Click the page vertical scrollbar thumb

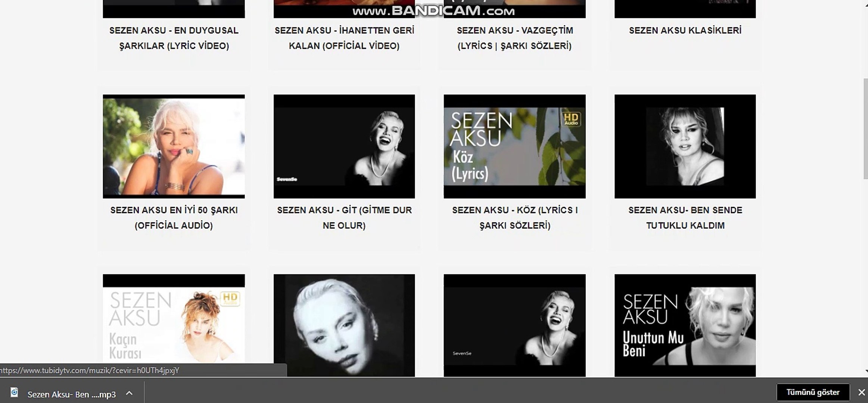point(865,129)
